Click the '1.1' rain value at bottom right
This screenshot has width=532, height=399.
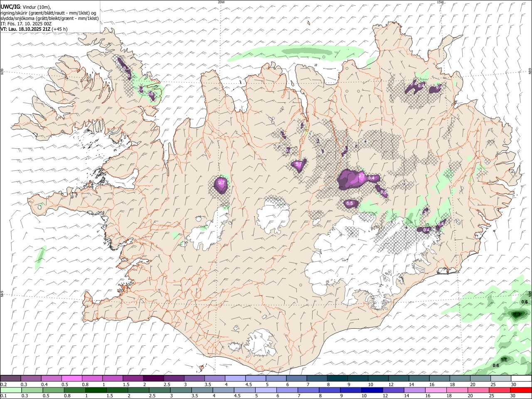(504, 360)
